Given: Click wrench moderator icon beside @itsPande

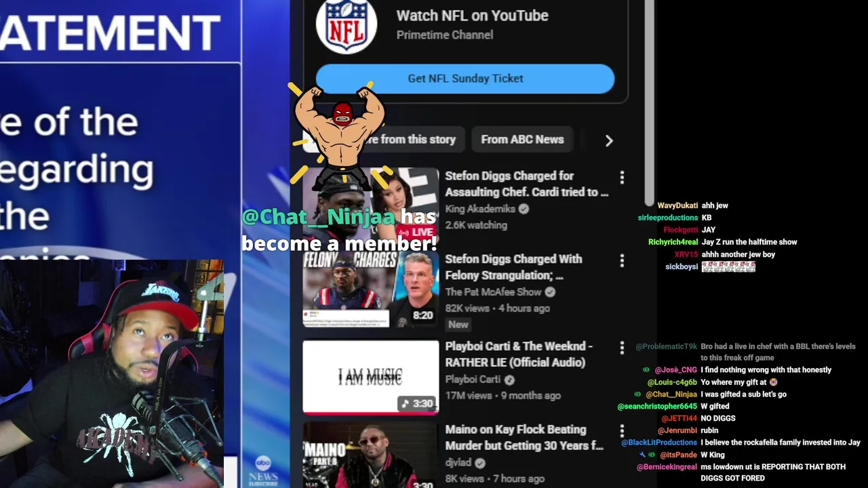Looking at the screenshot, I should click(x=642, y=455).
